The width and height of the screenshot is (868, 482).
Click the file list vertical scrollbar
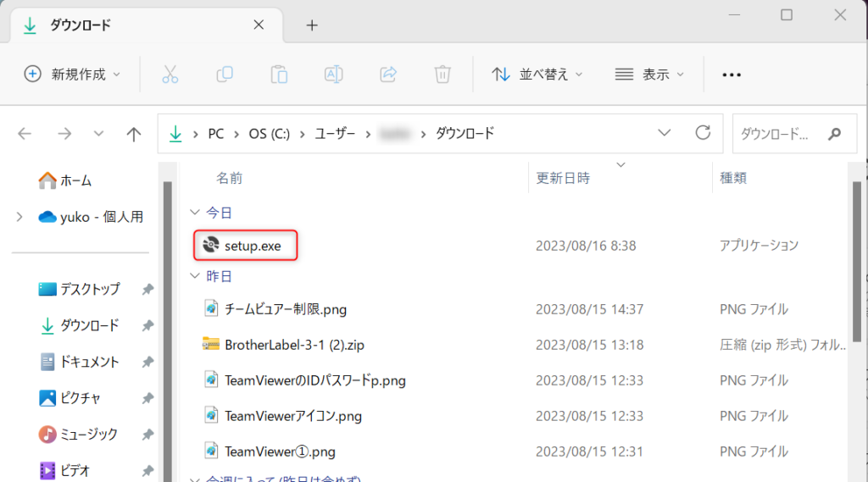(x=856, y=260)
